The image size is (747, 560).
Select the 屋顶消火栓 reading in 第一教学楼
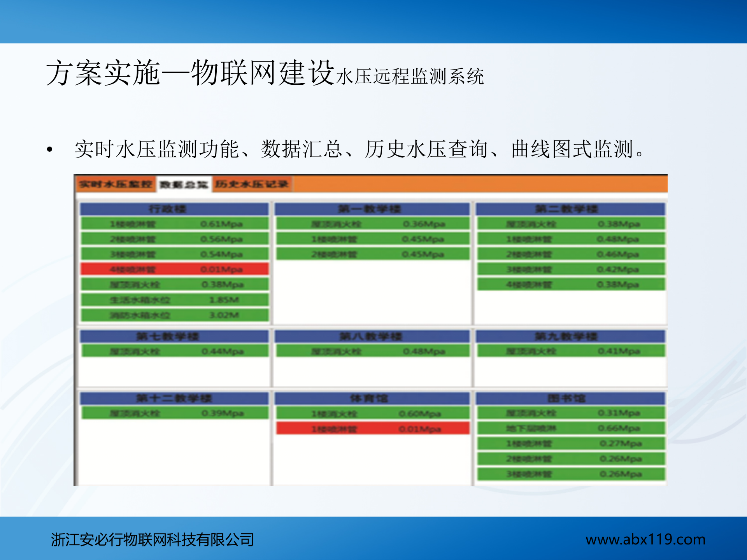click(x=372, y=224)
